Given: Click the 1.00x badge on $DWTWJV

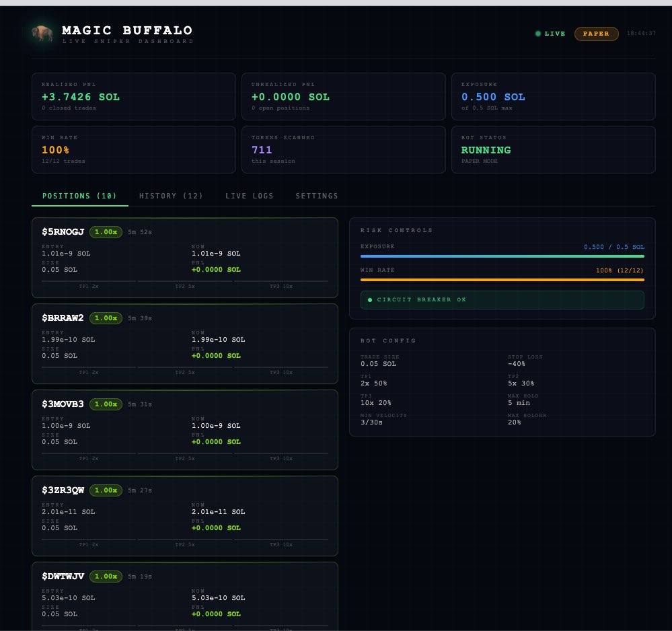Looking at the screenshot, I should [106, 577].
